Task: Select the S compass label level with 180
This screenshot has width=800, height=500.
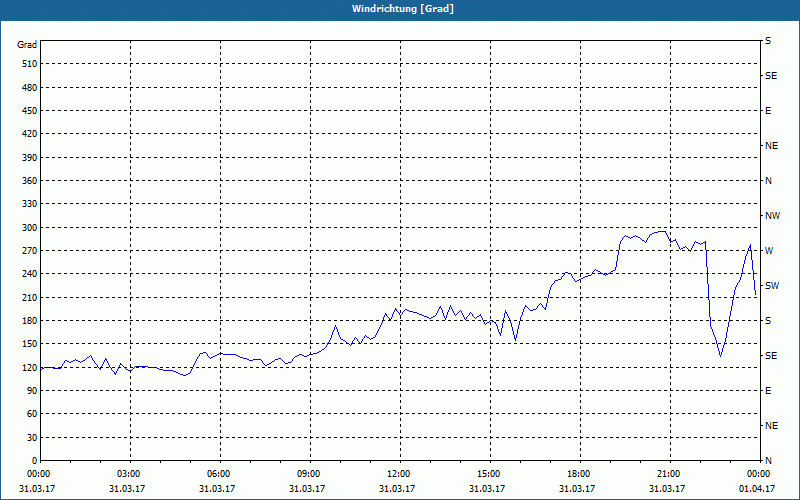Action: [768, 320]
